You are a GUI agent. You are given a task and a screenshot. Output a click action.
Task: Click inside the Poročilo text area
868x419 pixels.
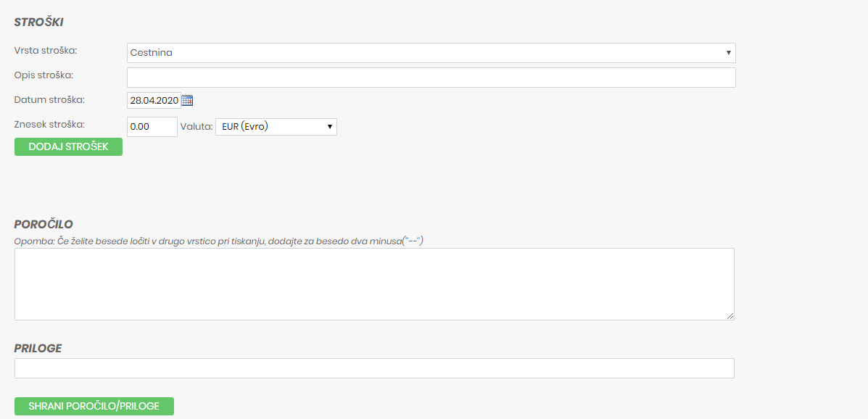pyautogui.click(x=374, y=284)
